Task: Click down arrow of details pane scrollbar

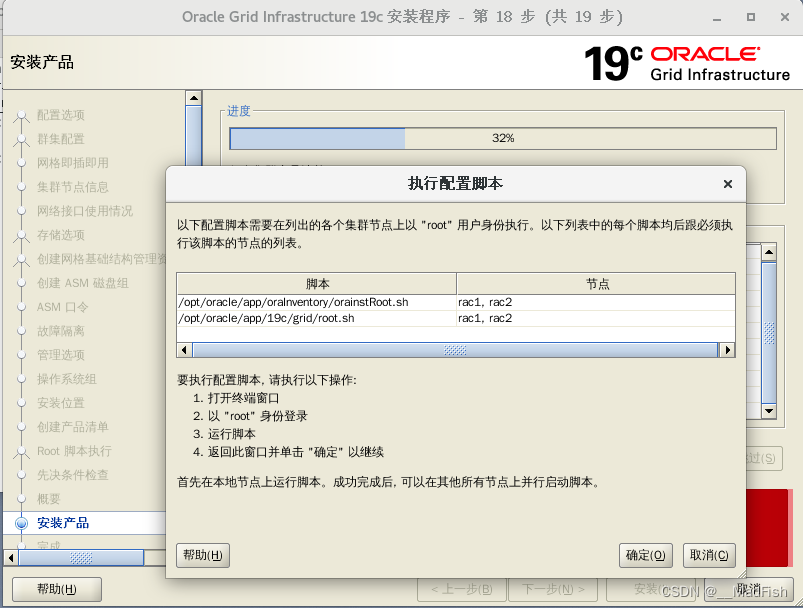Action: pyautogui.click(x=769, y=411)
